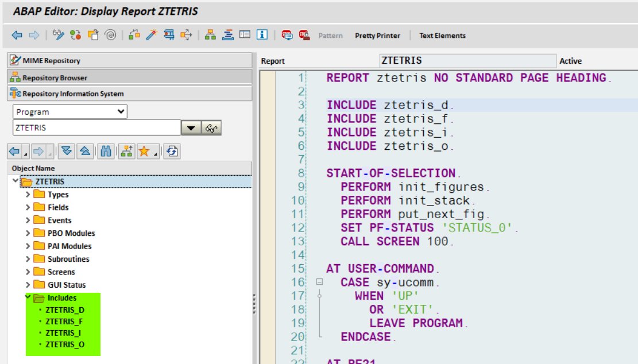Click the Active/Inactive toggle icon
Image resolution: width=638 pixels, height=364 pixels.
point(75,36)
